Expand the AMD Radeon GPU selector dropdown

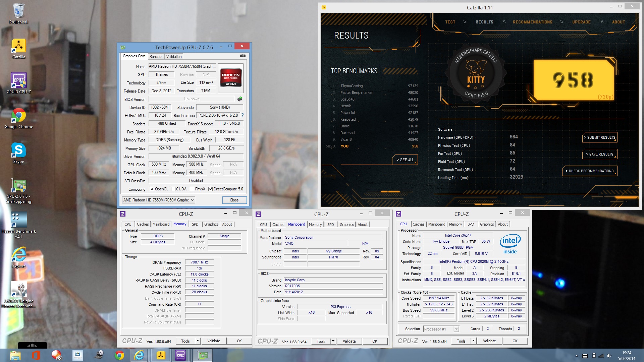tap(192, 200)
